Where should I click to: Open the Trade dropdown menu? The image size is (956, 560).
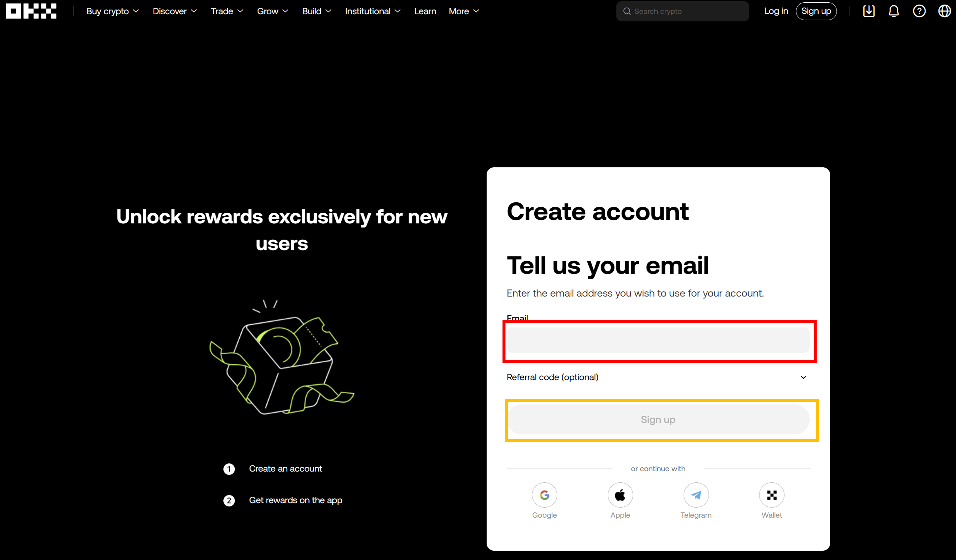tap(227, 11)
